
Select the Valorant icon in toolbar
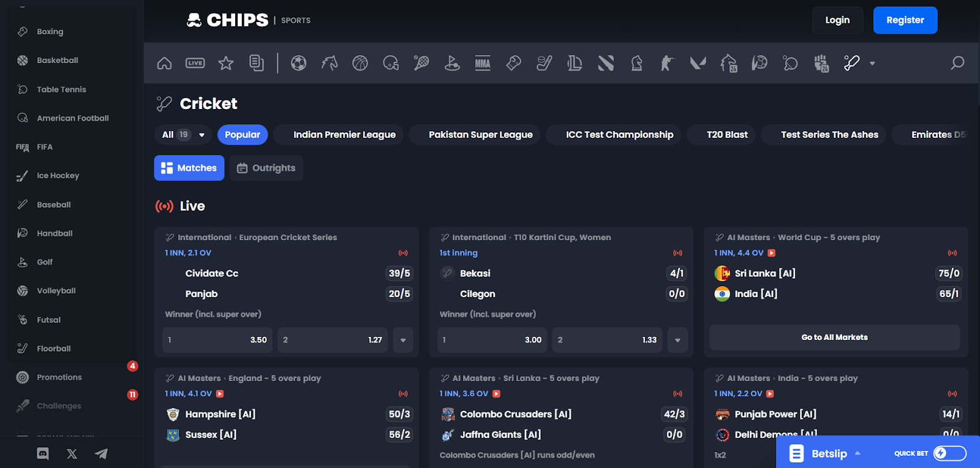click(x=698, y=63)
